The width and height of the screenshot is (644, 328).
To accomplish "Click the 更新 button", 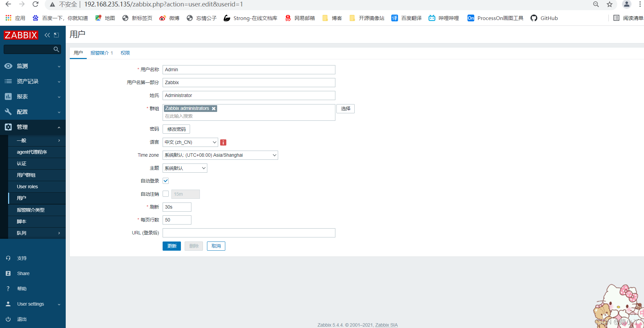I will 172,246.
